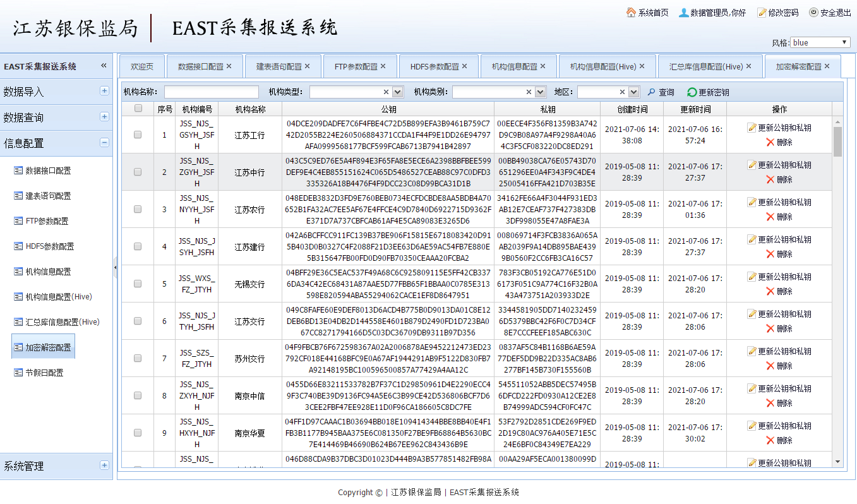Image resolution: width=857 pixels, height=504 pixels.
Task: Check the row for 江苏工行
Action: [x=138, y=135]
